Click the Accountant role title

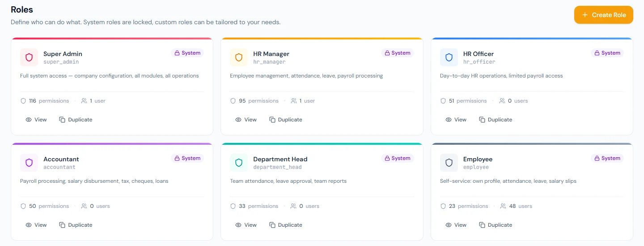point(61,159)
